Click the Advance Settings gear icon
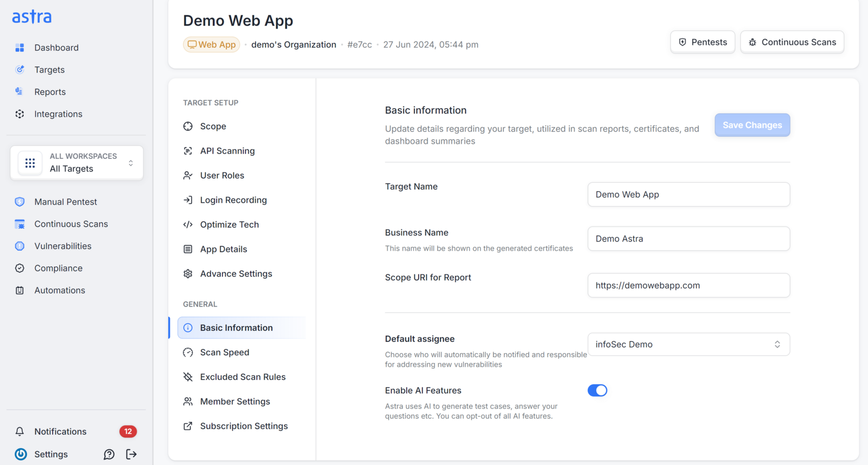Viewport: 868px width, 465px height. [x=188, y=274]
